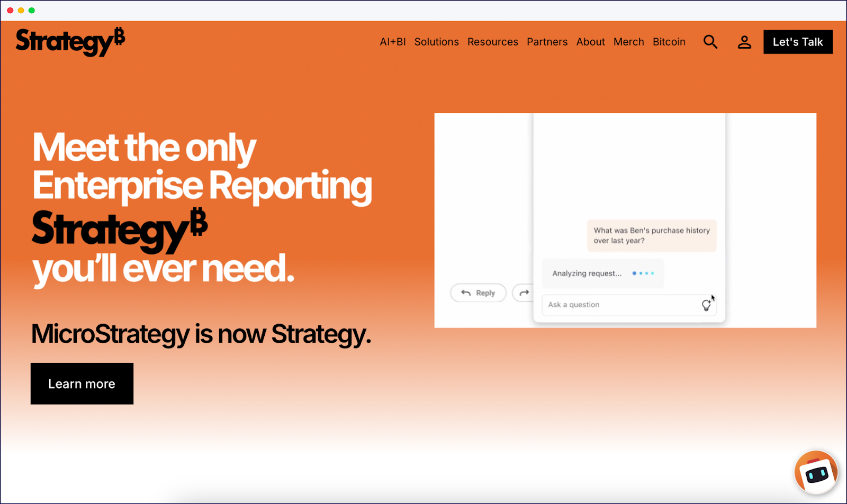Close the window with red button
This screenshot has width=847, height=504.
[x=10, y=11]
